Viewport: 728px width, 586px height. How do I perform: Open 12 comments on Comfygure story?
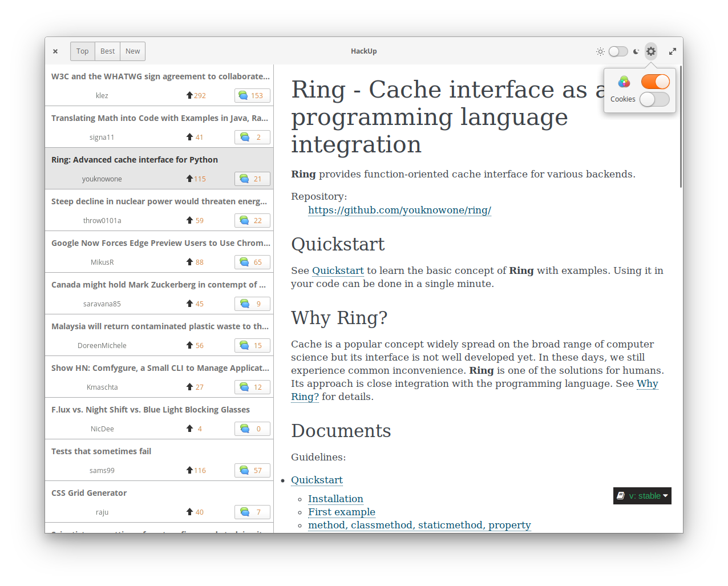click(252, 387)
